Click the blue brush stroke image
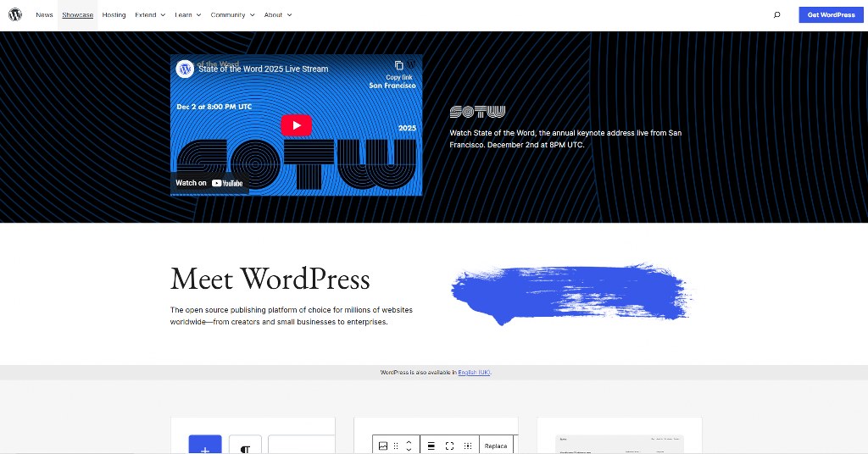This screenshot has height=454, width=868. click(570, 294)
